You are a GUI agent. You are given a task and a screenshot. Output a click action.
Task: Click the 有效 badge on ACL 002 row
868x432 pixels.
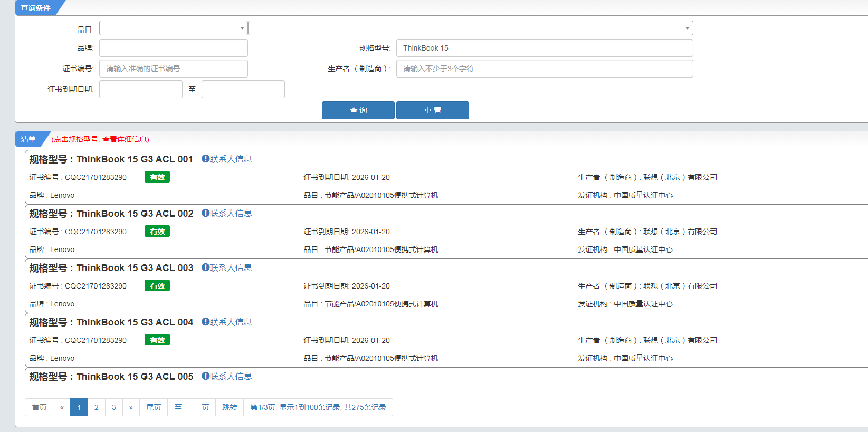pos(157,232)
